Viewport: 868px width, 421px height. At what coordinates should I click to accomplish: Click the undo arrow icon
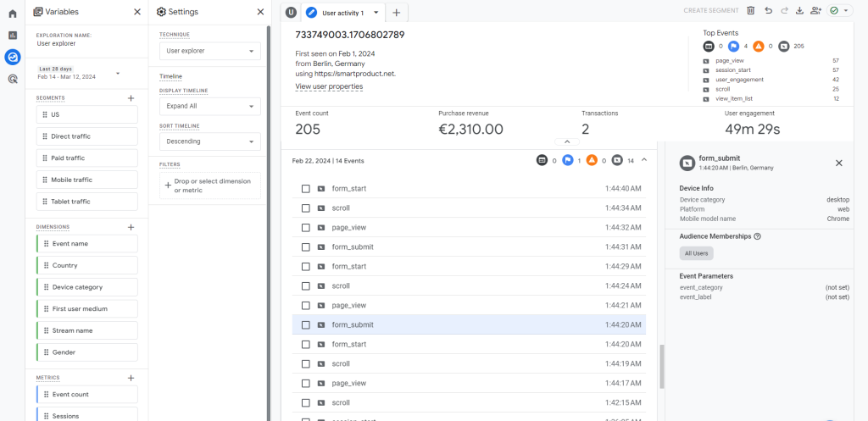click(768, 10)
